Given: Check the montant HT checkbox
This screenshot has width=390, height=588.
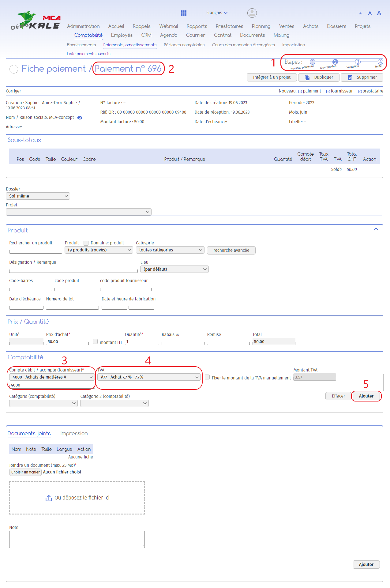Looking at the screenshot, I should 95,341.
